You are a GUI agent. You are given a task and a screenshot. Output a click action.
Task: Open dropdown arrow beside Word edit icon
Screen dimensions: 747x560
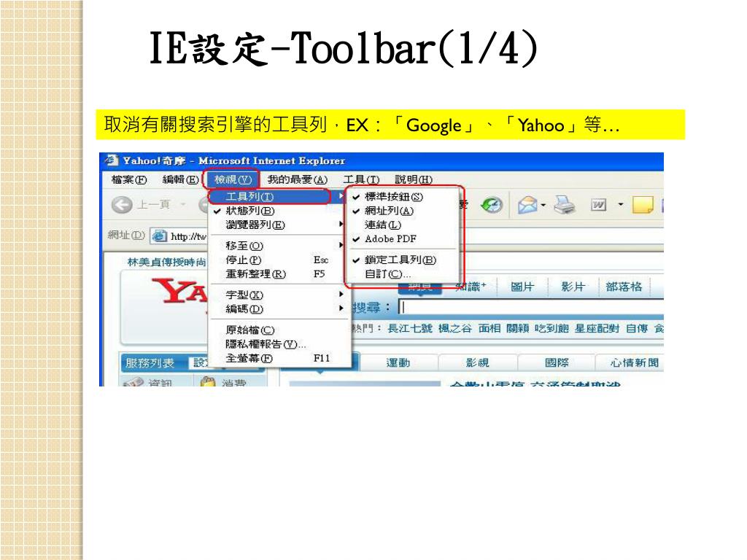(x=620, y=205)
